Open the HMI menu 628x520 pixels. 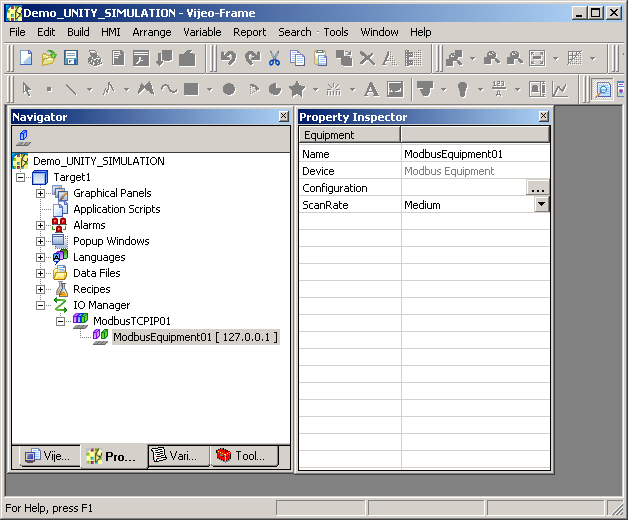point(111,32)
